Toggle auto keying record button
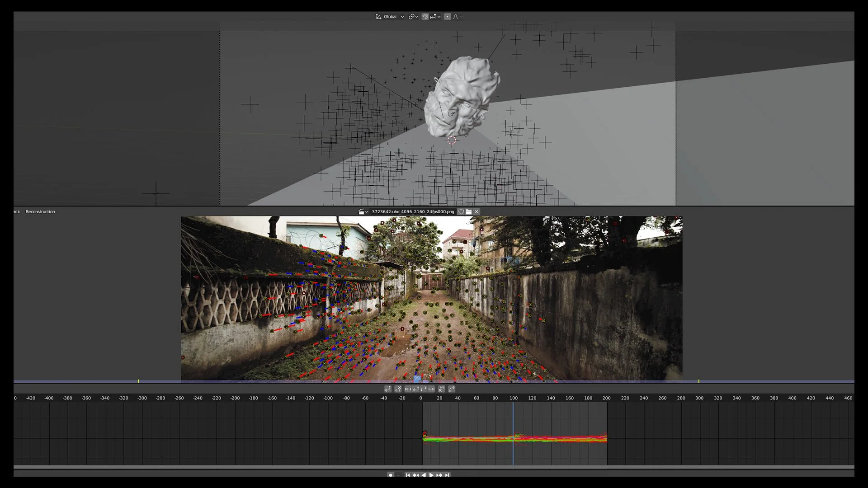The width and height of the screenshot is (868, 488). pyautogui.click(x=391, y=475)
